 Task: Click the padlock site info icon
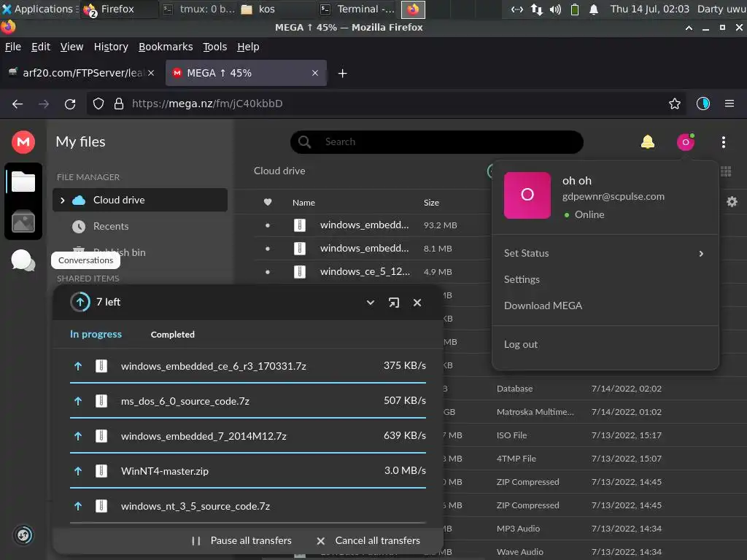[119, 104]
